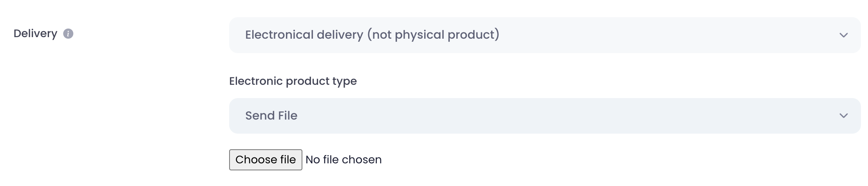
Task: Click the chevron on the Delivery dropdown
Action: point(843,35)
